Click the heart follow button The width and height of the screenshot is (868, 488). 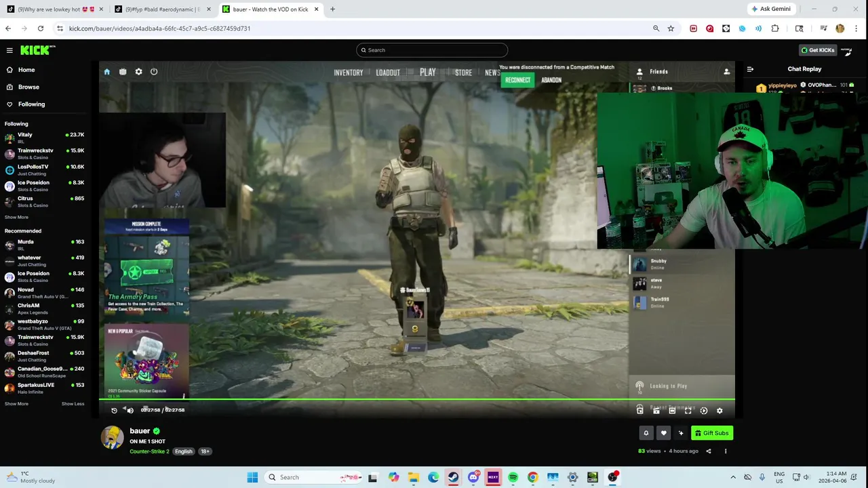[663, 433]
